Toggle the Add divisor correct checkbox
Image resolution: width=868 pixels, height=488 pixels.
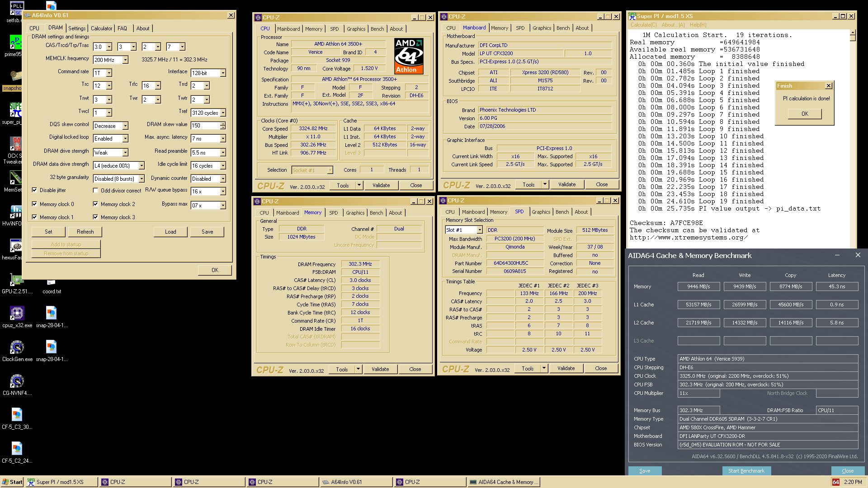(x=95, y=191)
